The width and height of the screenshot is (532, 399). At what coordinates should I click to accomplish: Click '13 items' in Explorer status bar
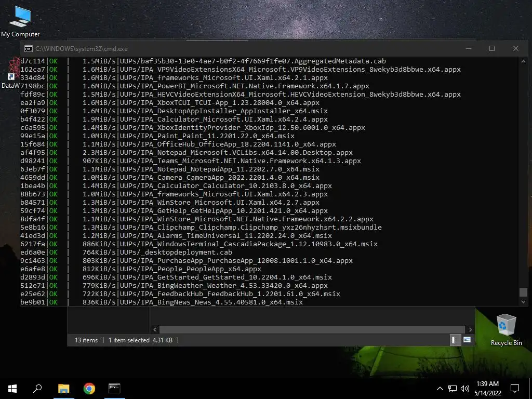point(86,340)
